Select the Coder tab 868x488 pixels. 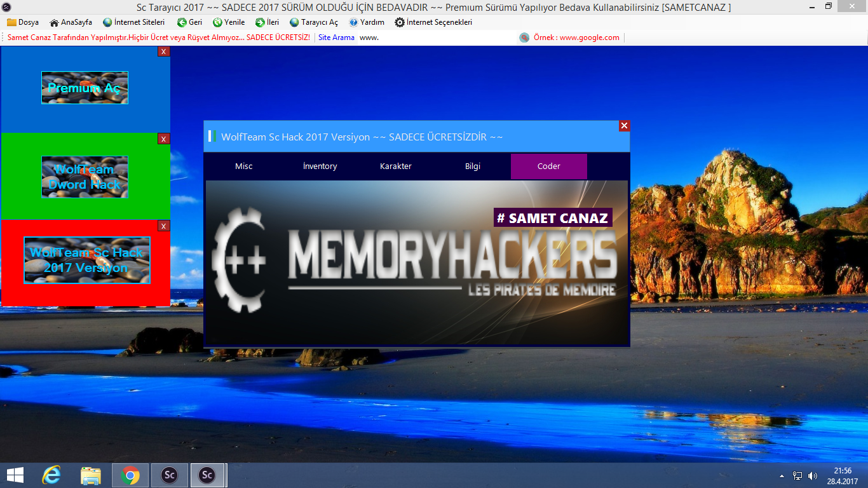coord(548,166)
